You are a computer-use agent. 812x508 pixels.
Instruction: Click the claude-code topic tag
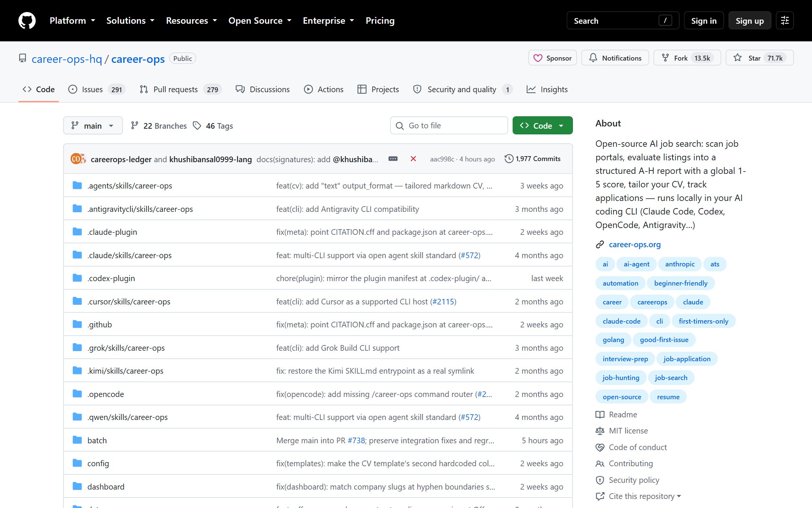[621, 321]
